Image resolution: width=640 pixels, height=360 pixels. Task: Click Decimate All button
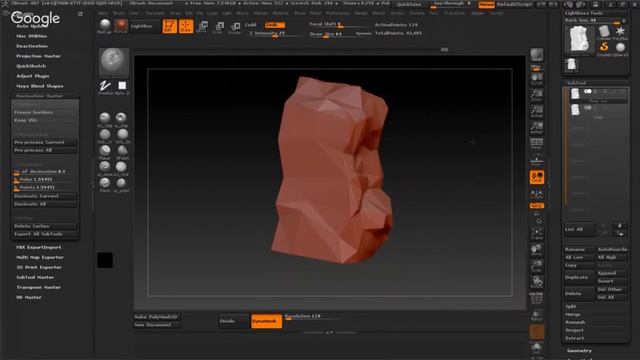[45, 204]
